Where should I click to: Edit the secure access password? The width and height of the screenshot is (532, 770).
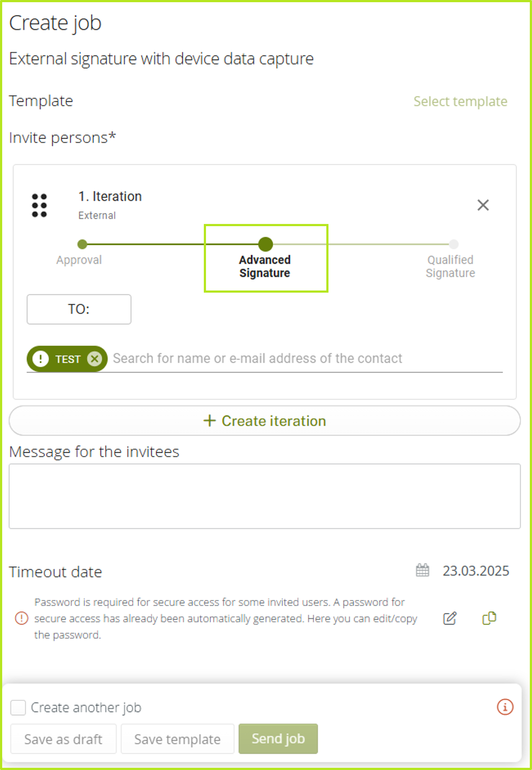click(x=449, y=618)
